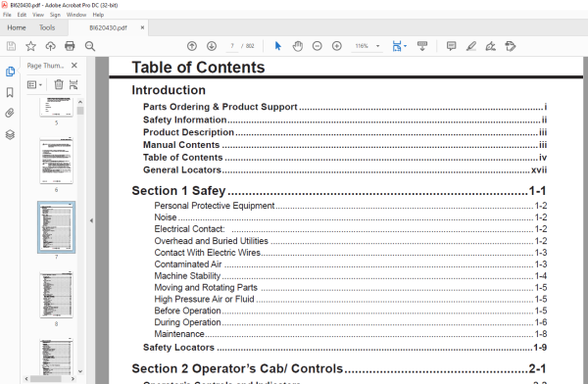The image size is (588, 384).
Task: Open Fit page options tool
Action: (397, 46)
